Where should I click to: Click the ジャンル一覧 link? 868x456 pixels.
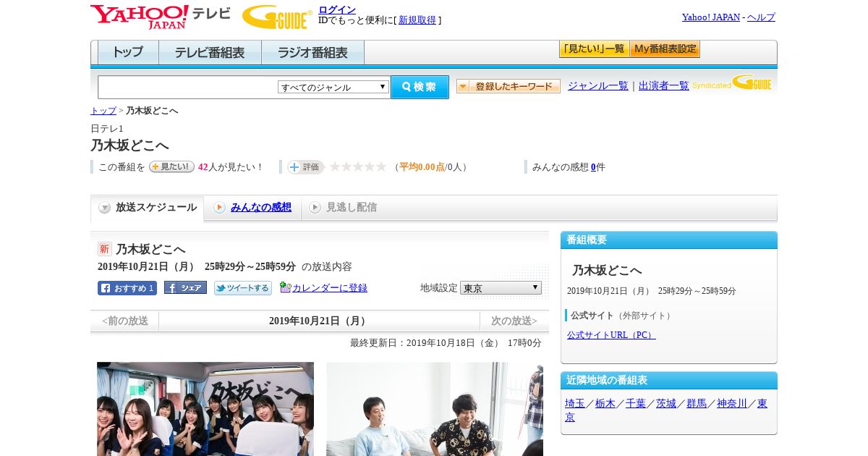[598, 86]
